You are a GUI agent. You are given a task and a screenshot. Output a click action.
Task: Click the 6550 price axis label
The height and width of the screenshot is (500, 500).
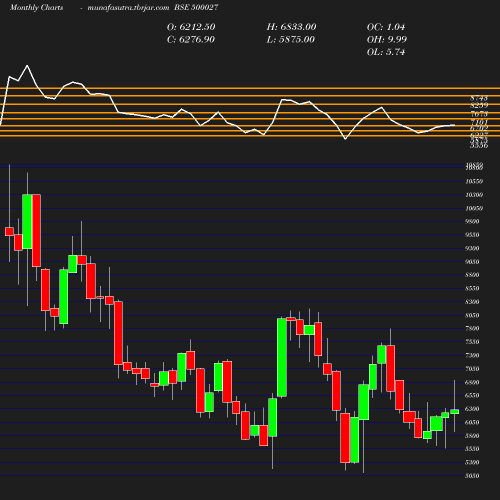[472, 396]
